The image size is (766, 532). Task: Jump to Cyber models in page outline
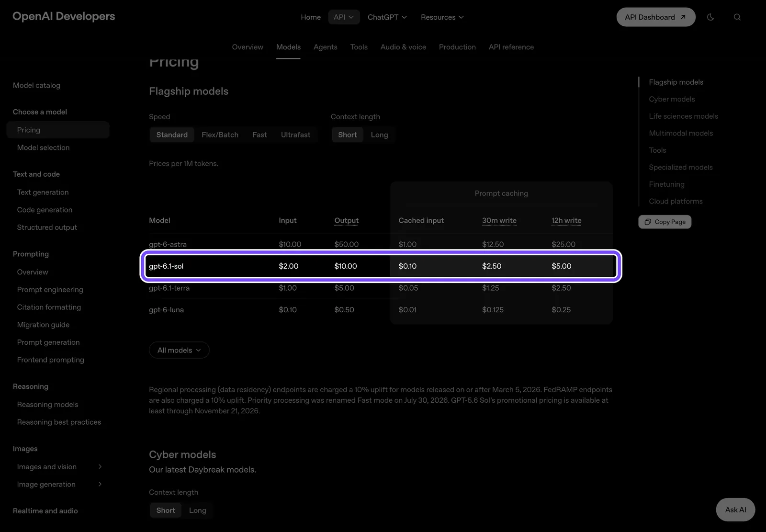coord(672,99)
